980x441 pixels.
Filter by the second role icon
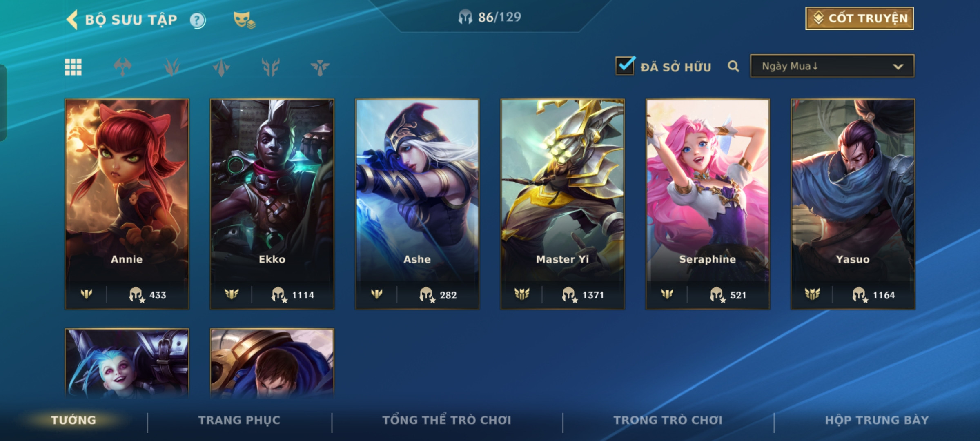[172, 67]
